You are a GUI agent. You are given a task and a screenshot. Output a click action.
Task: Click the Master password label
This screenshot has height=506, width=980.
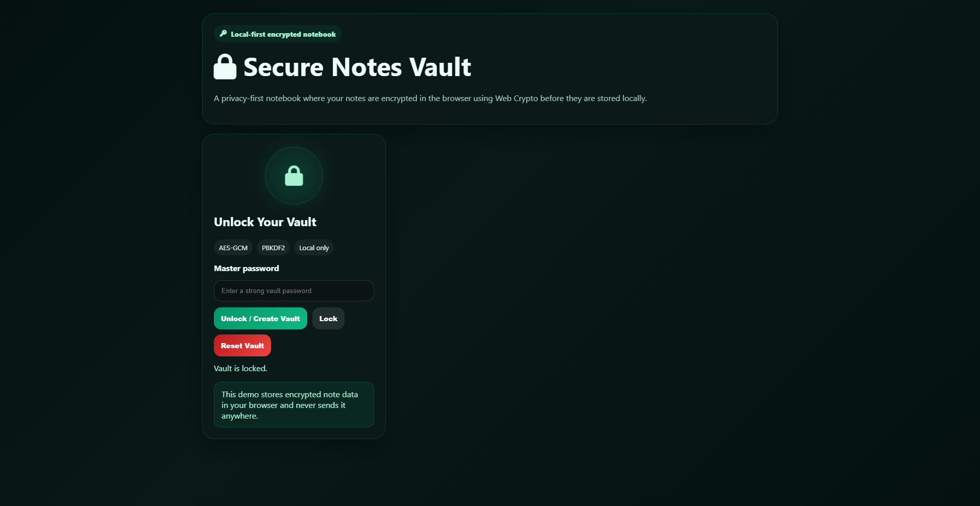(246, 268)
